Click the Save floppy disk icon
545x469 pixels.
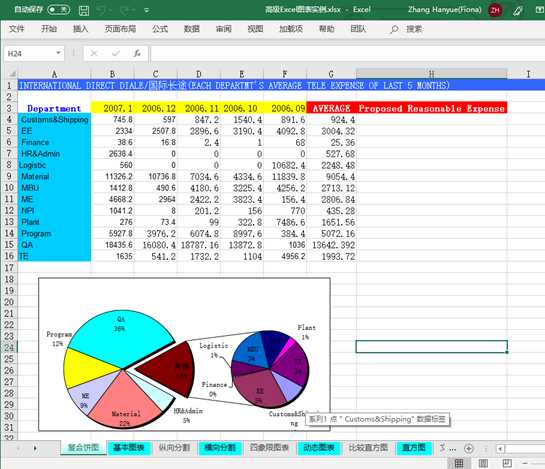point(84,10)
